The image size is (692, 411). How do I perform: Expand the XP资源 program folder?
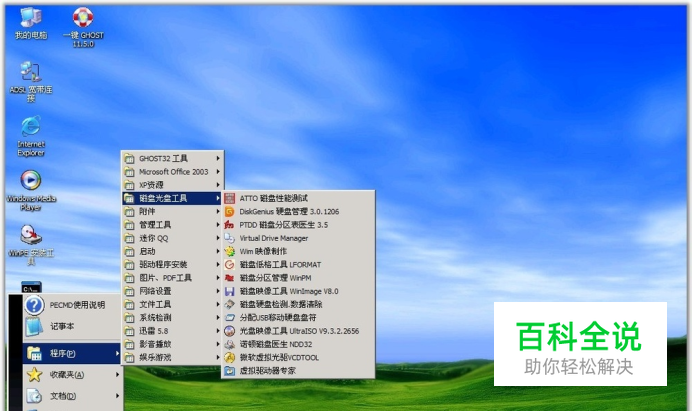[173, 185]
